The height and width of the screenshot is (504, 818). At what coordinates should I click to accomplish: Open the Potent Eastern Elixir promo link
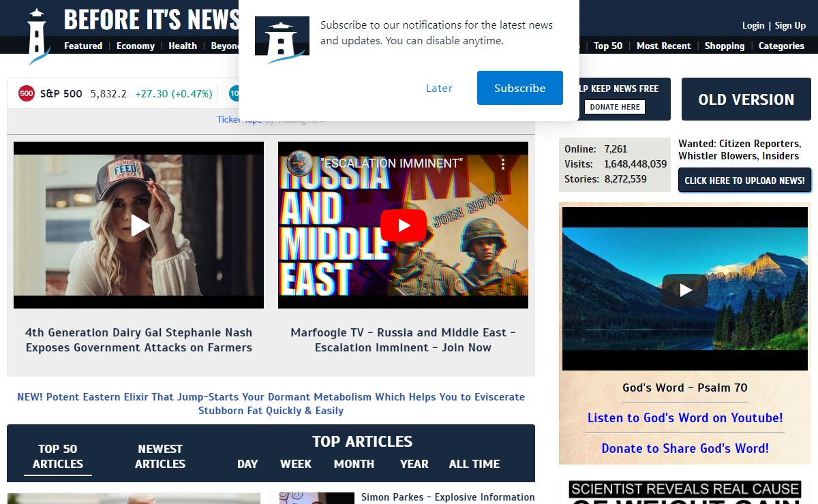point(271,404)
